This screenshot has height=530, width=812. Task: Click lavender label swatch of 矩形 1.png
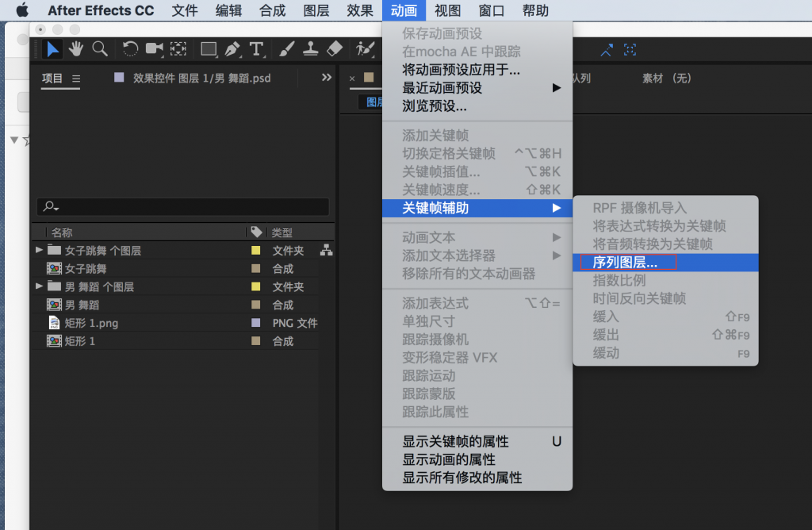(x=255, y=323)
